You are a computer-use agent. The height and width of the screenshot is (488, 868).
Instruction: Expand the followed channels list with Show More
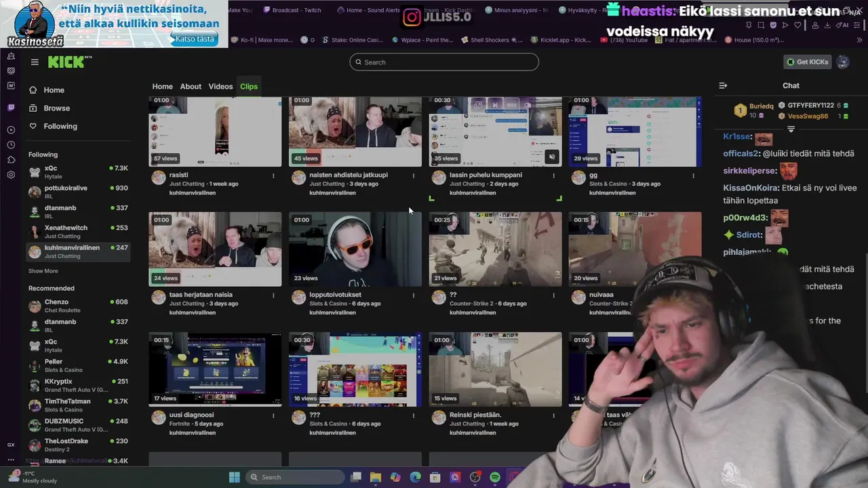[x=43, y=271]
